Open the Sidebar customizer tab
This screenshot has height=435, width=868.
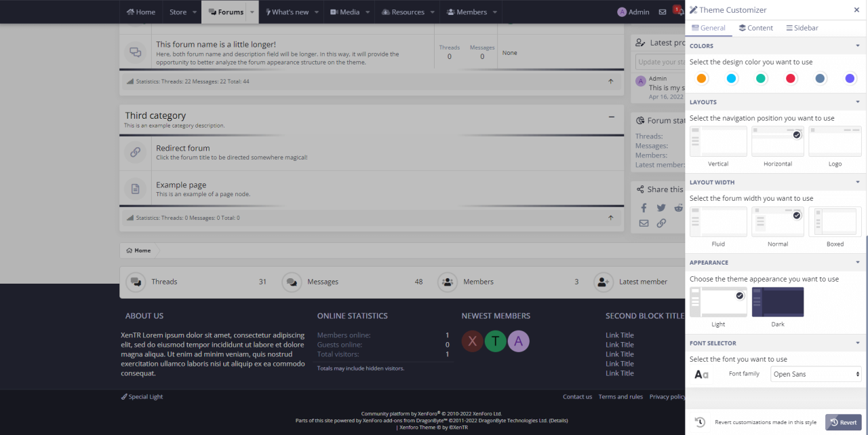(x=802, y=28)
